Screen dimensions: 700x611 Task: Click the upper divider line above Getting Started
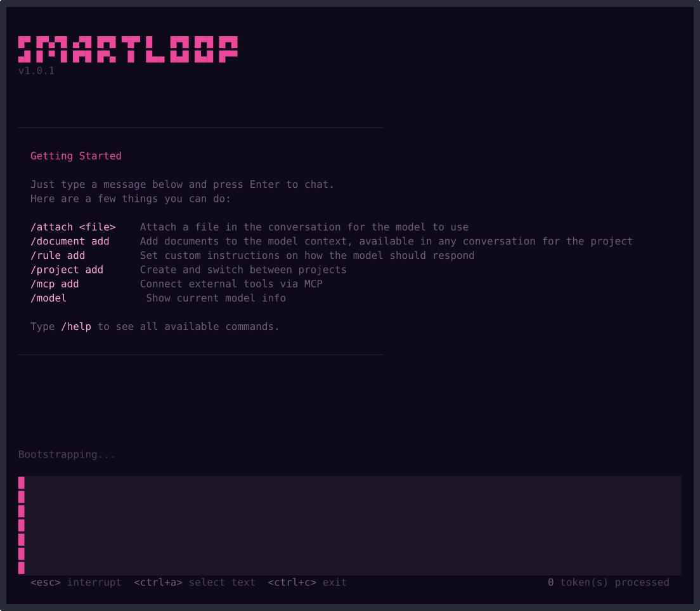(200, 126)
